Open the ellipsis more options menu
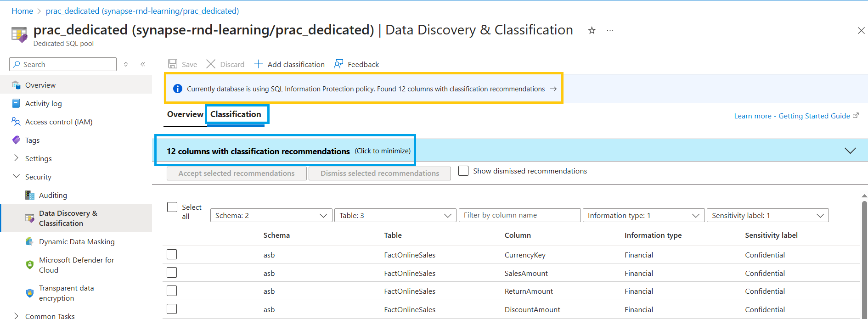The image size is (868, 319). click(610, 30)
